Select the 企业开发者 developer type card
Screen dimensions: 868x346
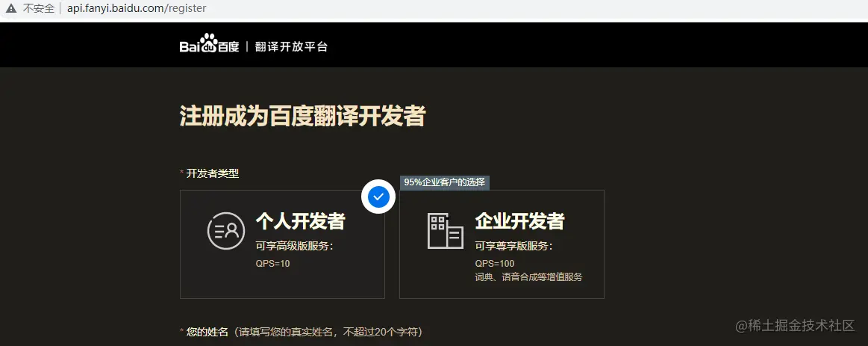502,244
